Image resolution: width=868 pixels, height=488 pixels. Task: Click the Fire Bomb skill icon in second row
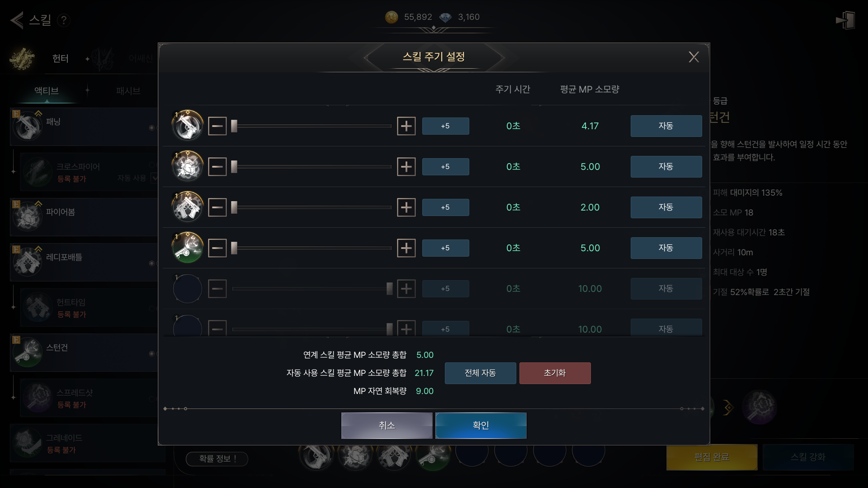pos(188,166)
